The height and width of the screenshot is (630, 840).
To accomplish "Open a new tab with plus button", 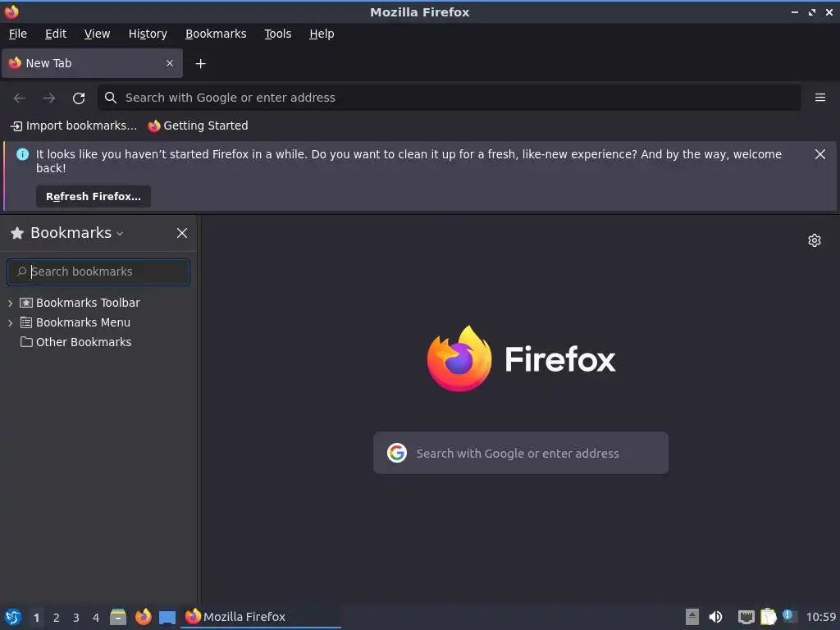I will 200,64.
